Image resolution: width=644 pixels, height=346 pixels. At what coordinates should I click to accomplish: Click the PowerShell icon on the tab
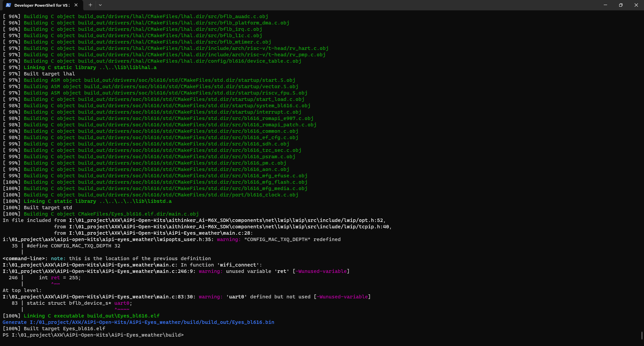[8, 5]
